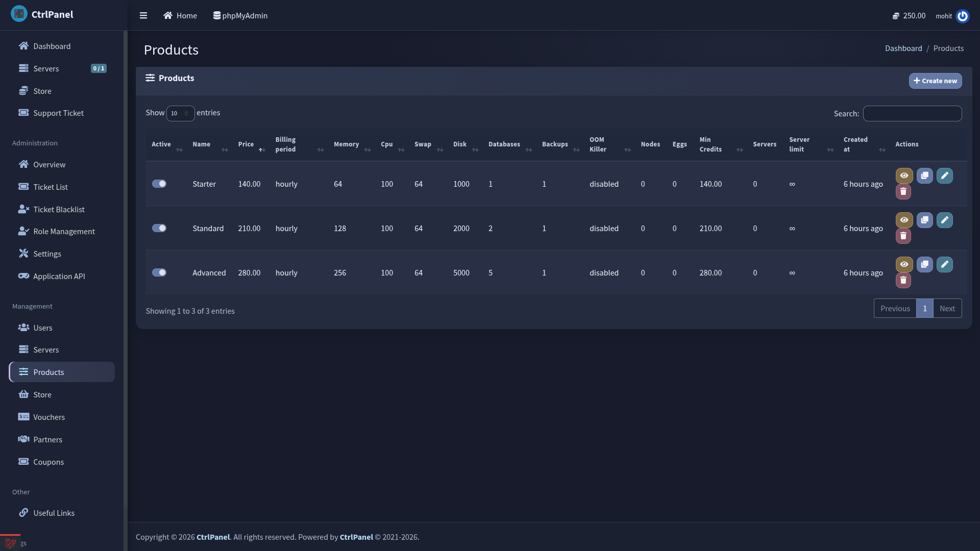Disable the Standard product toggle

tap(159, 228)
